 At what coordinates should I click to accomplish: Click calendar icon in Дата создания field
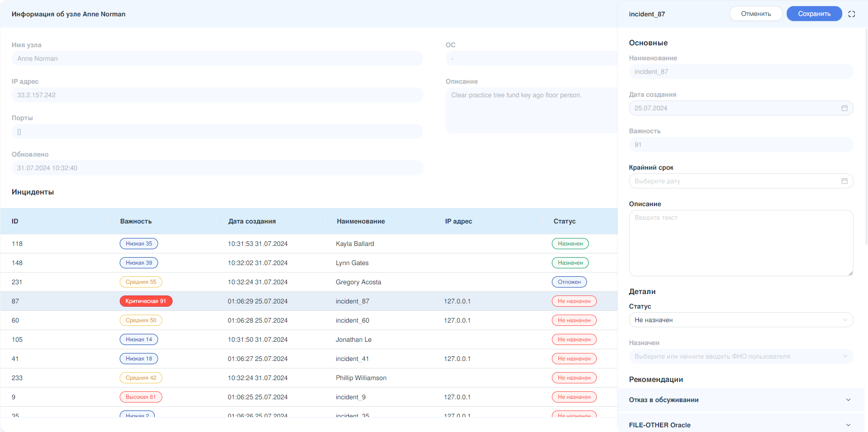click(844, 108)
